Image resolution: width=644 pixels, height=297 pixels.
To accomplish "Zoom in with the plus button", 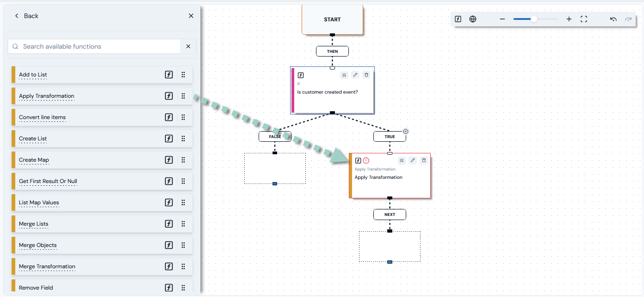I will coord(569,19).
